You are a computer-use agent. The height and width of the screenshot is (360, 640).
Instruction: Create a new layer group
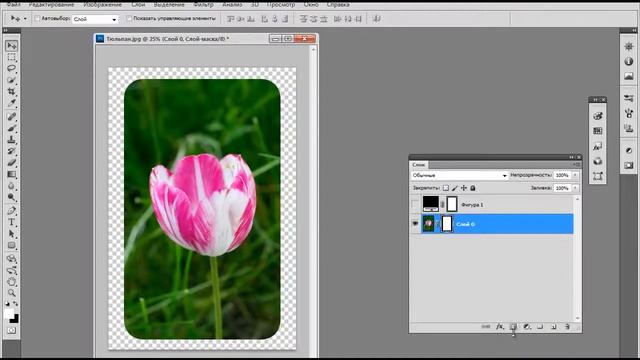(540, 327)
